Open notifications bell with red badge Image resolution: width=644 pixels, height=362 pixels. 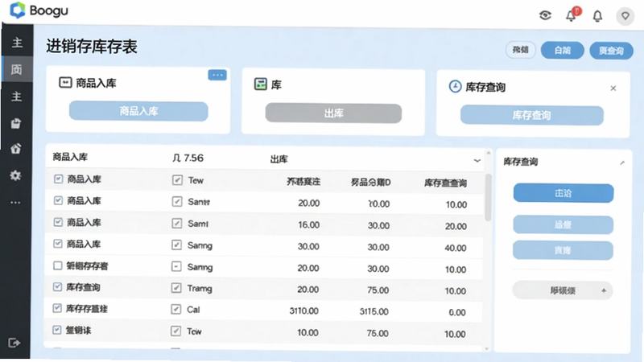(572, 15)
